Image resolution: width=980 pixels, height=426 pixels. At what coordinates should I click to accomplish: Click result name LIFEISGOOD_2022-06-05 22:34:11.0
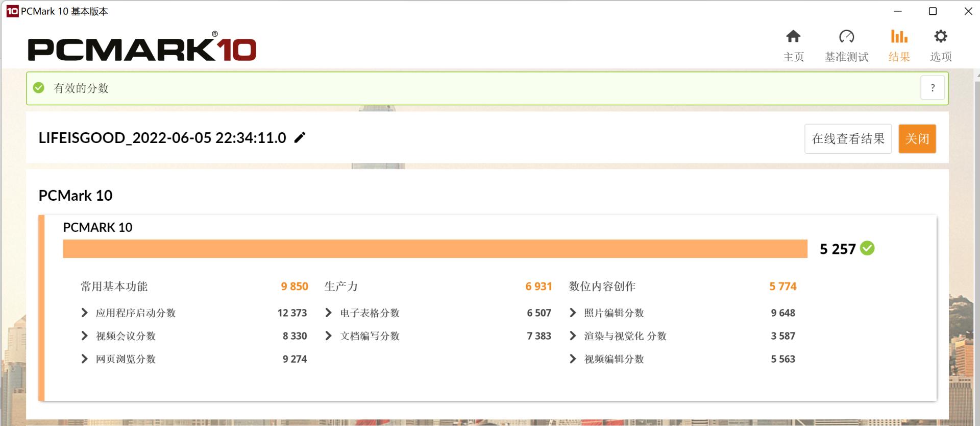pyautogui.click(x=162, y=138)
